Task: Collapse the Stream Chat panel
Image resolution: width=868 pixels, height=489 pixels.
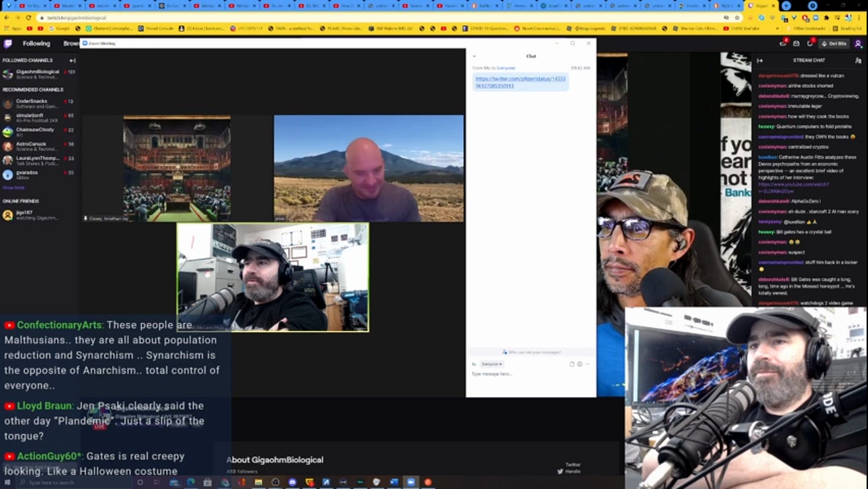Action: click(x=759, y=60)
